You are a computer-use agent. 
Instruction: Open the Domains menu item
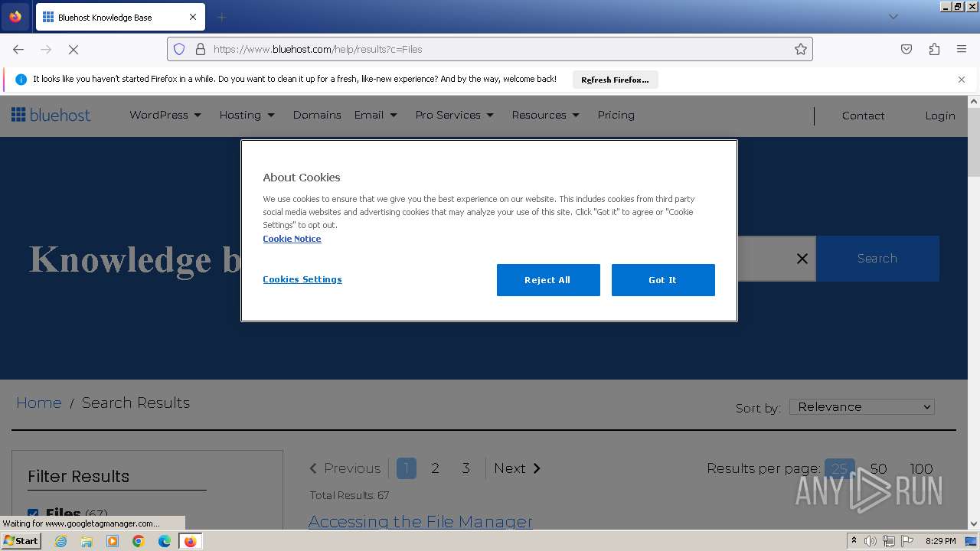pos(317,115)
